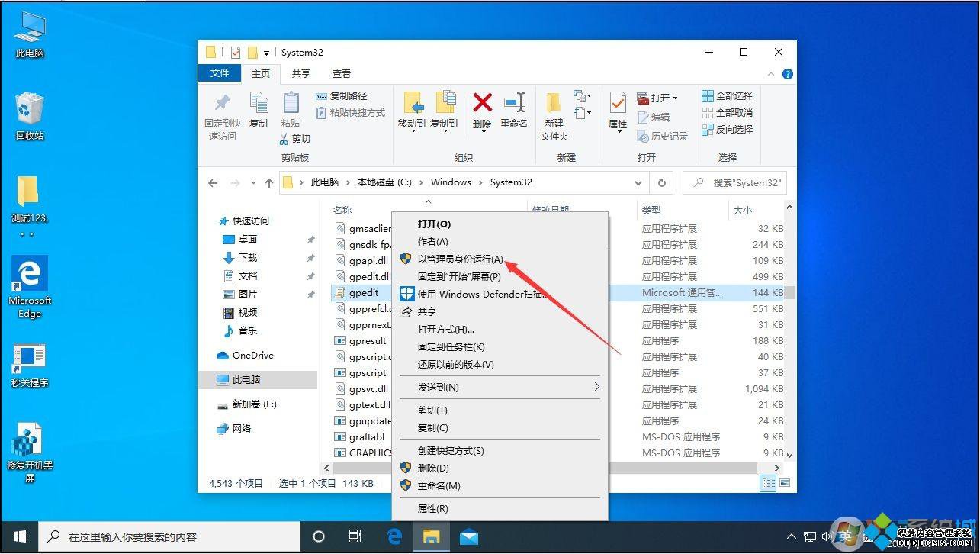The height and width of the screenshot is (554, 980).
Task: Expand the 发送到(N) submenu
Action: pyautogui.click(x=500, y=388)
